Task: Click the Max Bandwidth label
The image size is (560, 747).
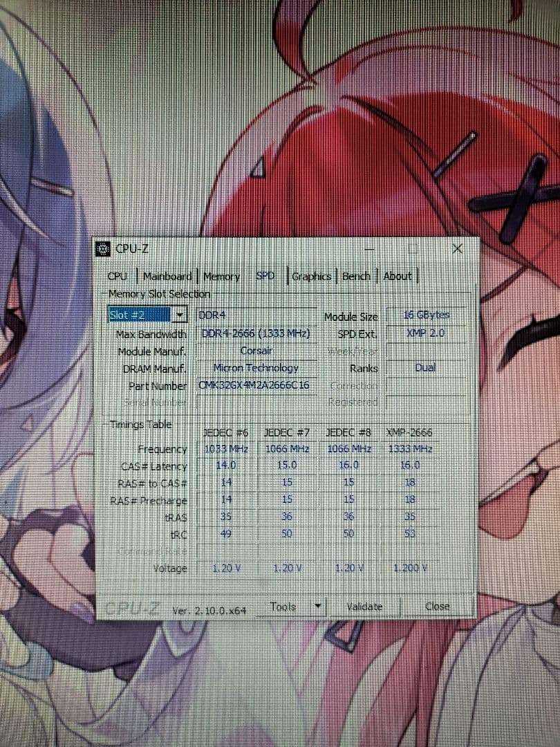Action: point(151,335)
